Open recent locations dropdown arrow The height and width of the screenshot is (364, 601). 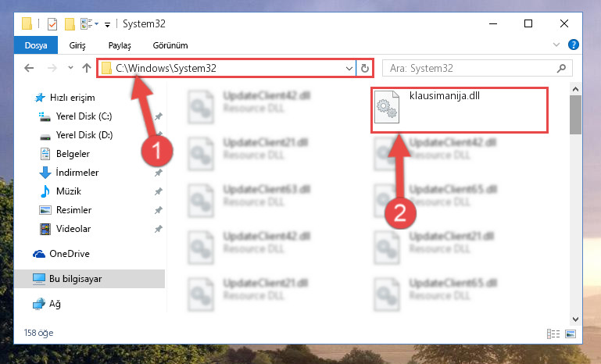pyautogui.click(x=70, y=68)
